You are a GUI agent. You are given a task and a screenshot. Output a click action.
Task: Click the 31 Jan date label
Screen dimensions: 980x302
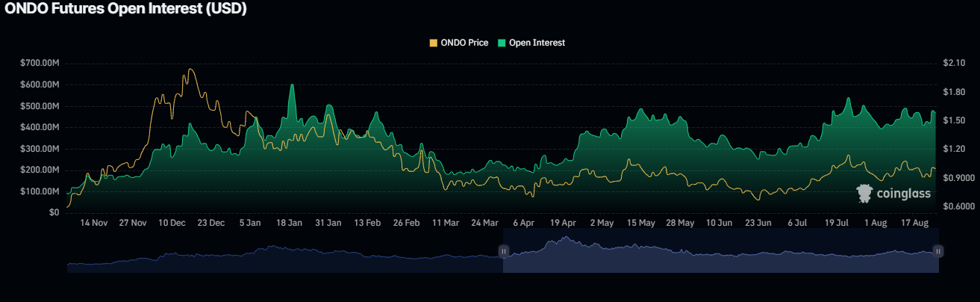pyautogui.click(x=328, y=223)
